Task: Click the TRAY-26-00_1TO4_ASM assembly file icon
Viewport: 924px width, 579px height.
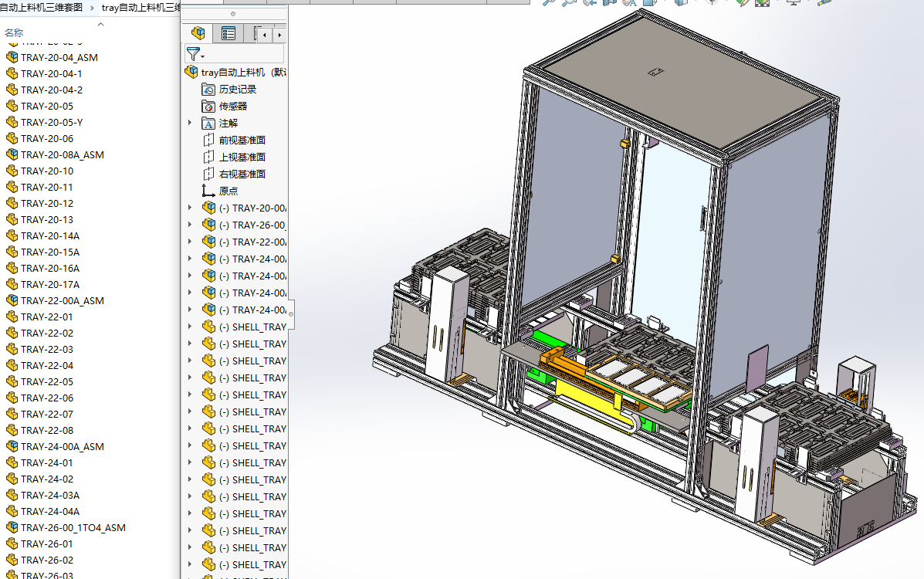Action: point(12,527)
